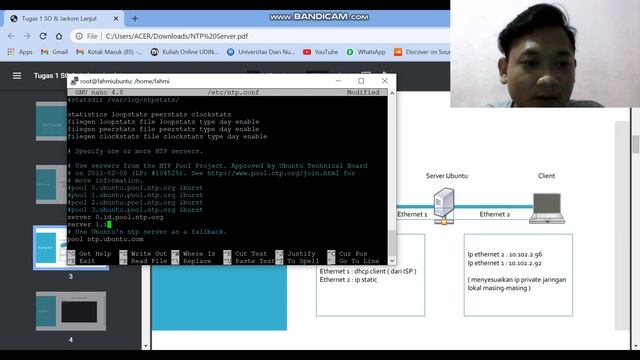Close the Tugas 1 SO & Jarkom tab
640x360 pixels.
(x=116, y=18)
